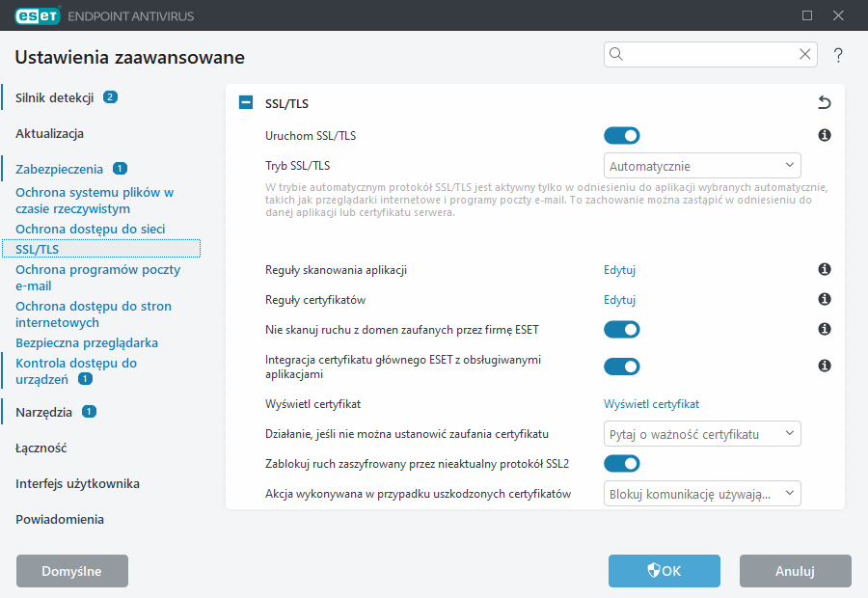
Task: Clear the search box with the X icon
Action: point(805,55)
